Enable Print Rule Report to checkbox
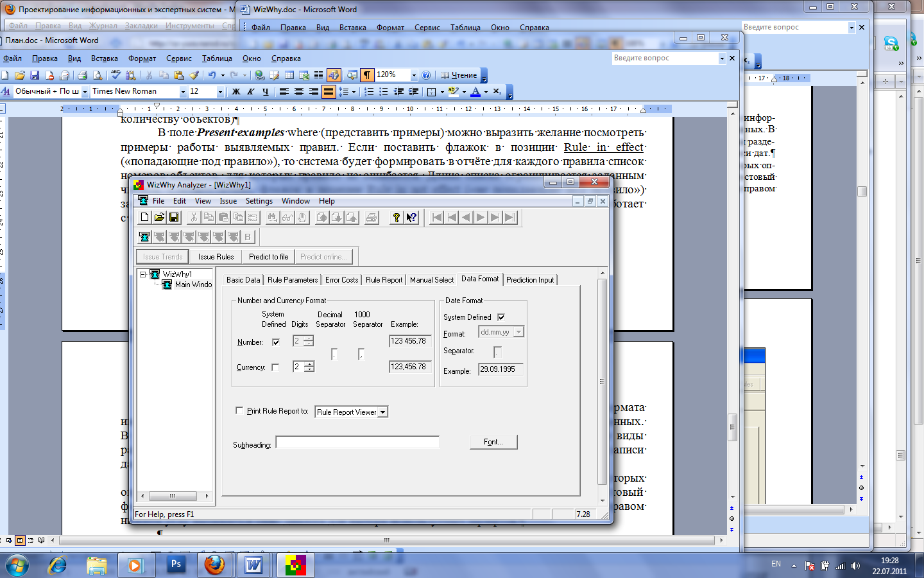 click(239, 410)
